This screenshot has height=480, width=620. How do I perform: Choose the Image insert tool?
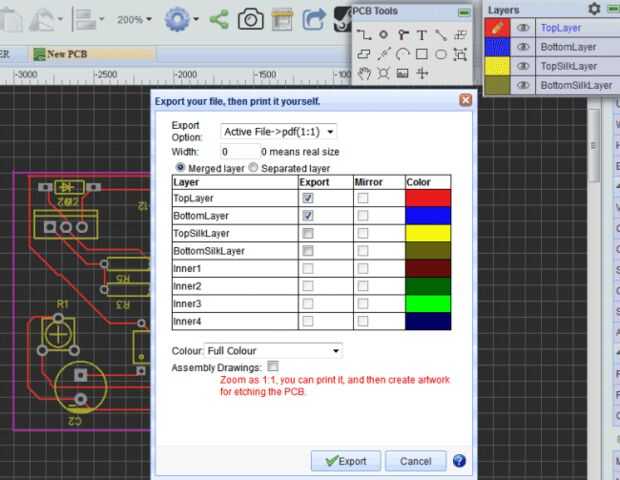click(x=403, y=73)
